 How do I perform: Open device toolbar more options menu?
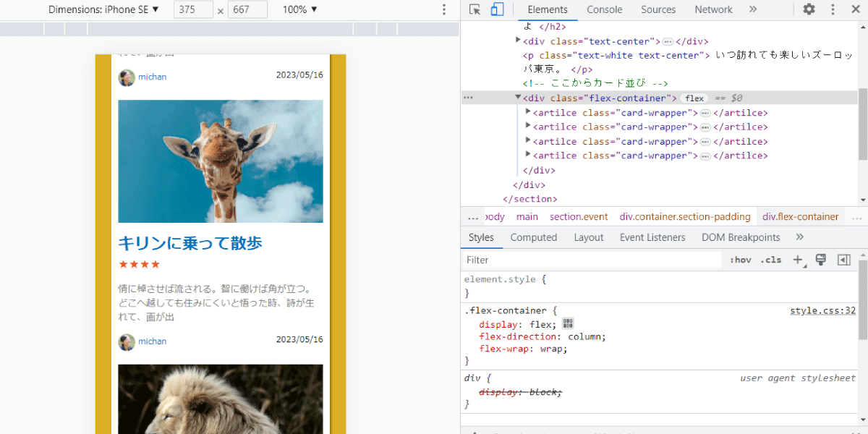[x=444, y=9]
